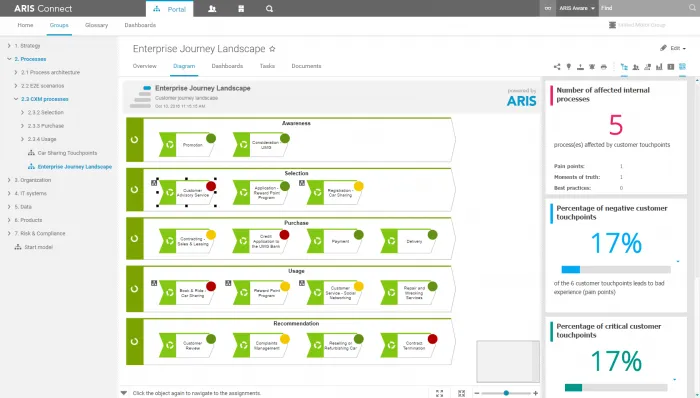Click the zoom out minus button
700x398 pixels.
477,393
